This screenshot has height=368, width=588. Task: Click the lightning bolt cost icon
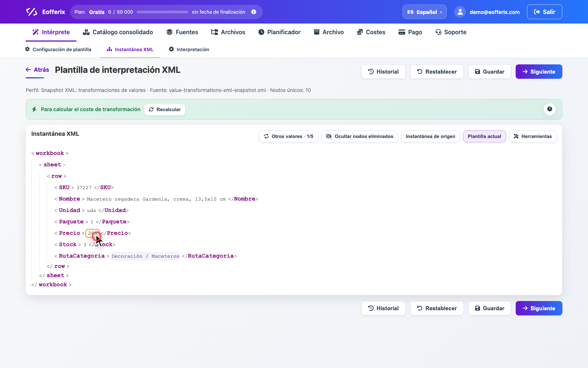pyautogui.click(x=34, y=109)
